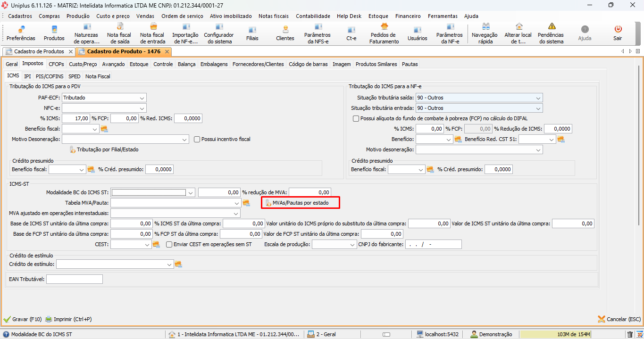Click '2 - Geral' in the status bar
This screenshot has height=339, width=644.
pyautogui.click(x=322, y=334)
